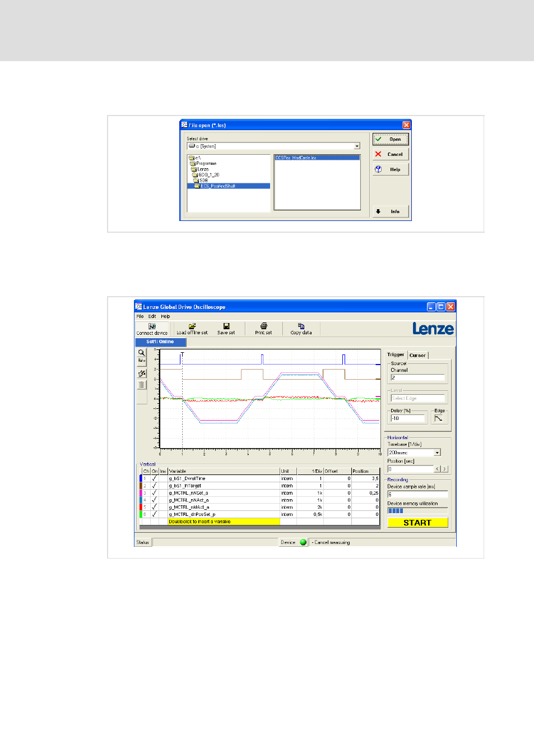Screen dimensions: 534x756
Task: Click the trigger Channel input field
Action: click(x=417, y=378)
